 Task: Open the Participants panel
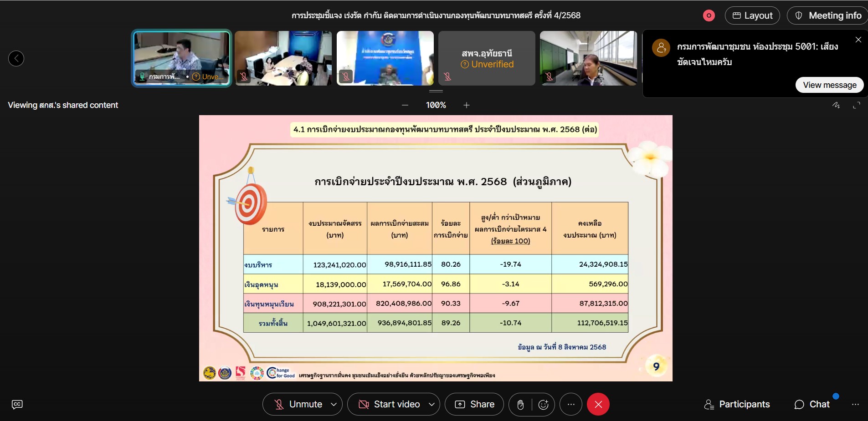[737, 404]
